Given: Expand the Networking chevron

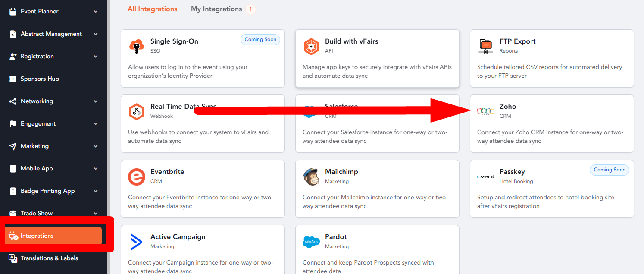Looking at the screenshot, I should [95, 101].
